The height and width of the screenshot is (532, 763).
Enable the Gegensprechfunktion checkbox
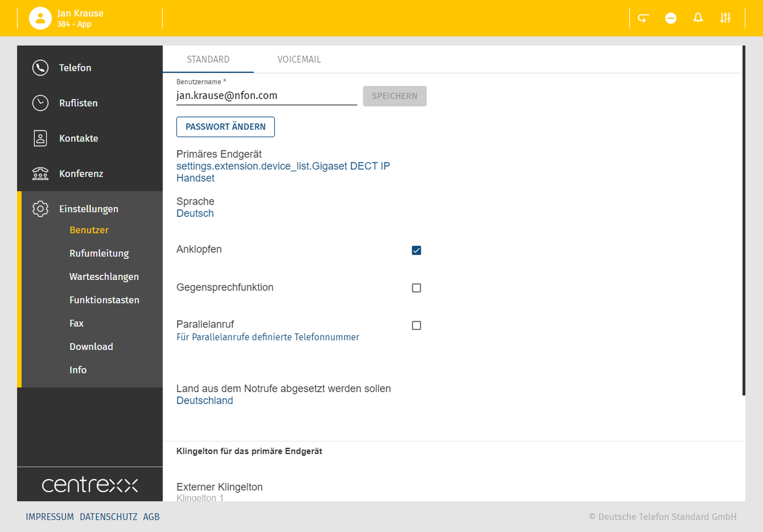pos(416,288)
